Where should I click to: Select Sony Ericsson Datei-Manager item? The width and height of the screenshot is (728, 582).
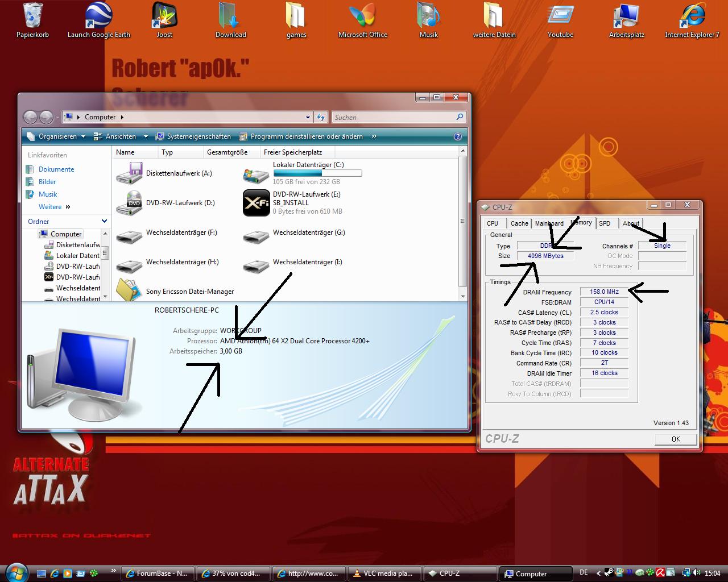[x=175, y=290]
